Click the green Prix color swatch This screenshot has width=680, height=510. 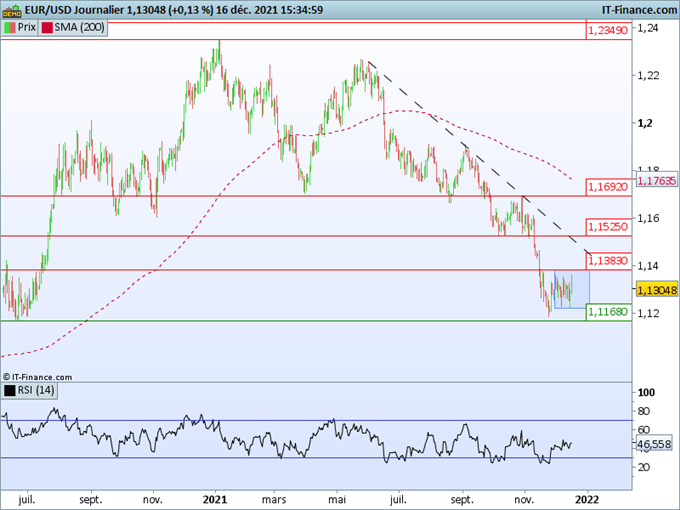tap(10, 28)
